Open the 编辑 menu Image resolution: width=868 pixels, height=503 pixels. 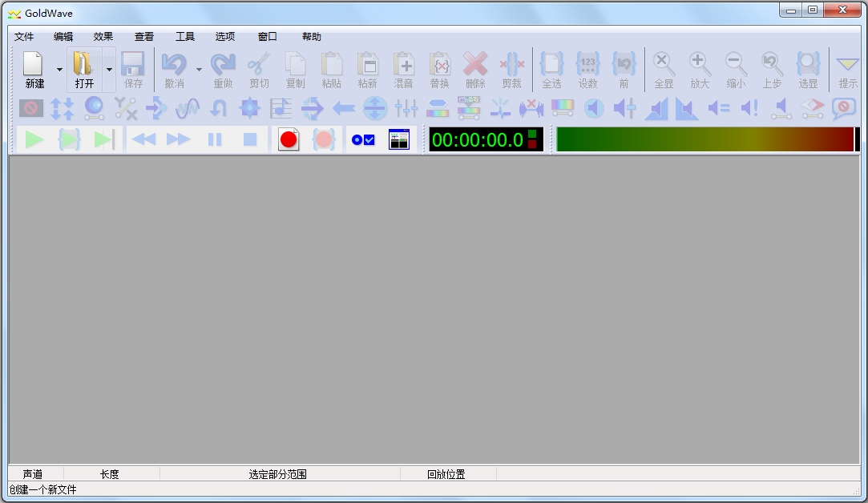click(63, 37)
